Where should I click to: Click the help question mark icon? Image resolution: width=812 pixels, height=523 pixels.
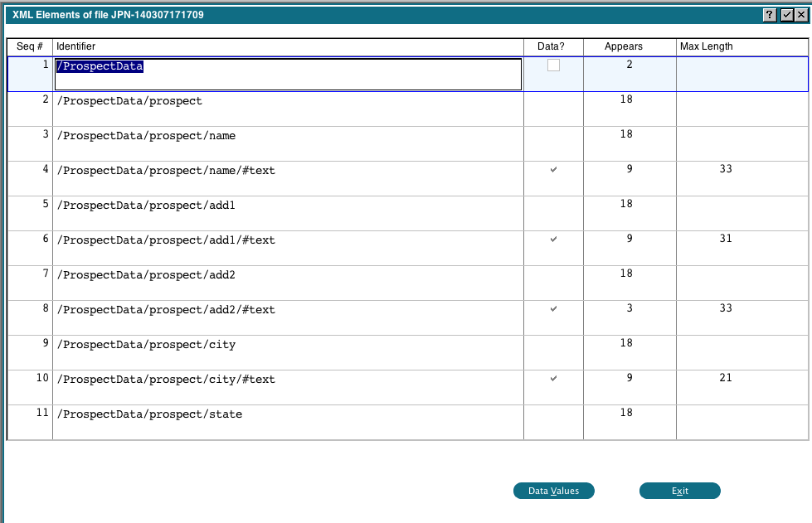tap(771, 15)
